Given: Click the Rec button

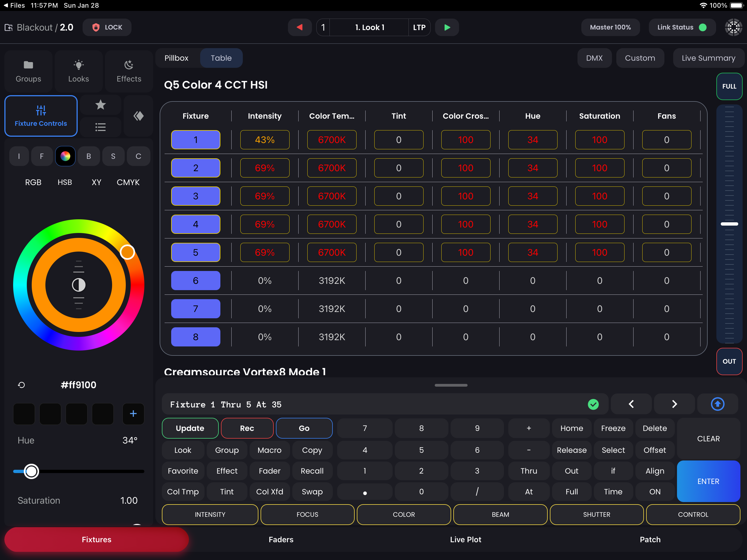Looking at the screenshot, I should click(x=247, y=428).
